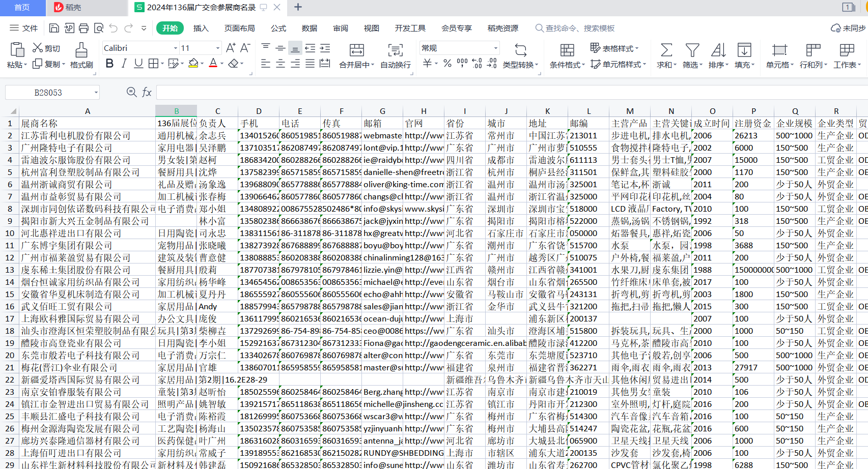Open the 文件 (File) menu
Viewport: 868px width, 469px height.
pos(24,28)
